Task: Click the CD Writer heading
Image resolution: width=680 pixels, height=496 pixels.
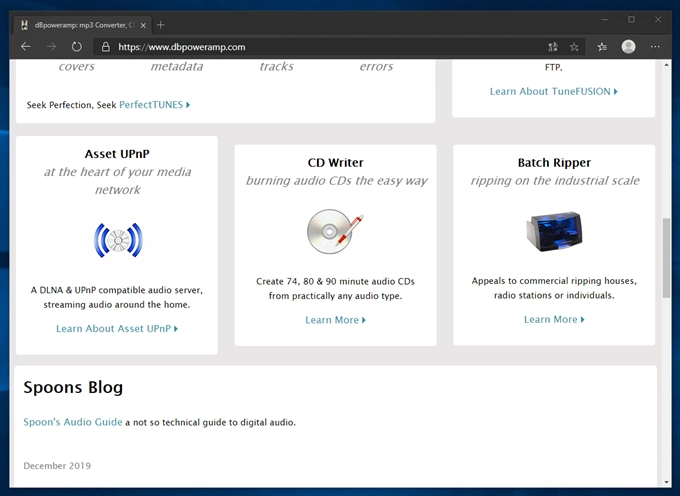Action: click(336, 163)
